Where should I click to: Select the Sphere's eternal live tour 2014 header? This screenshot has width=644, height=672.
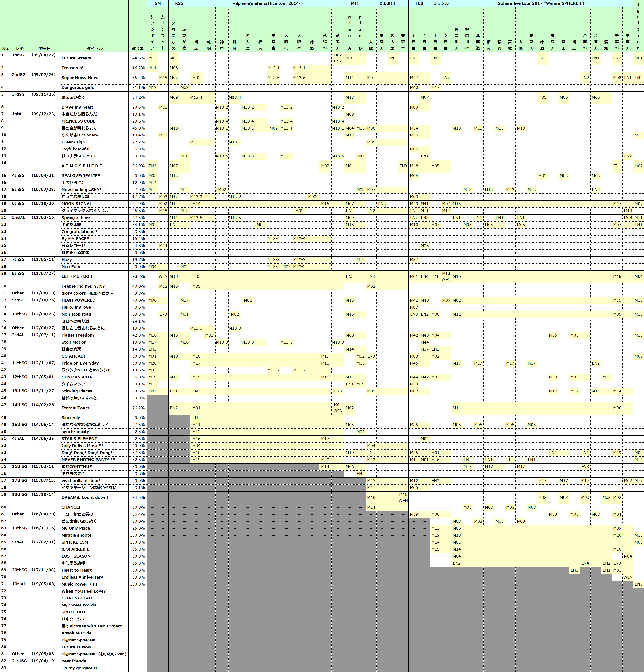(267, 3)
